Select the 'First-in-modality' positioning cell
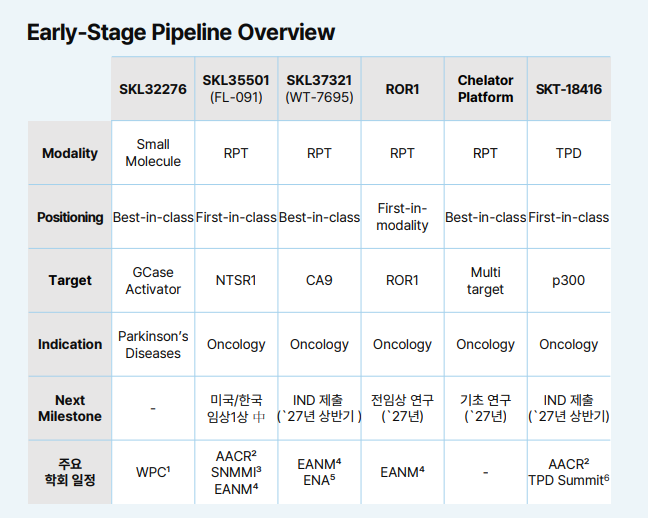 tap(403, 217)
